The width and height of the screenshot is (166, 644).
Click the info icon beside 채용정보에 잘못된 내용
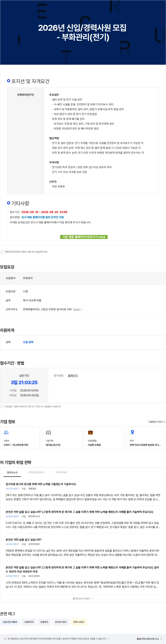pos(2,252)
